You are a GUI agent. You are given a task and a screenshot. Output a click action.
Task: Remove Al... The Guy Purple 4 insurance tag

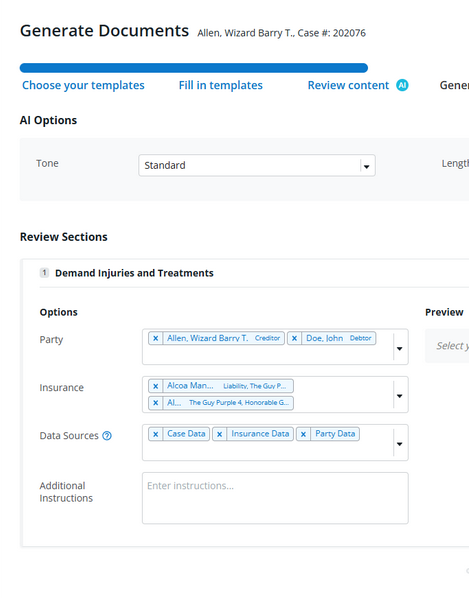156,403
